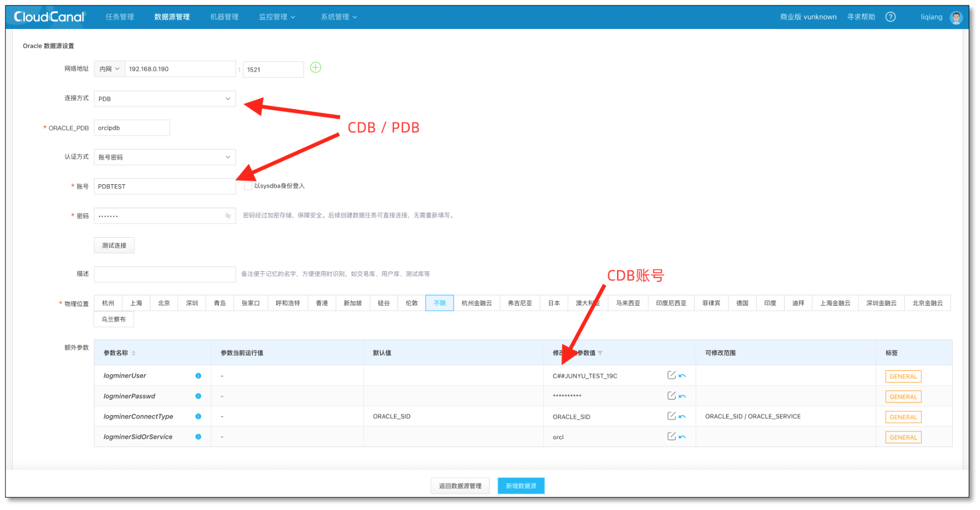The image size is (980, 510).
Task: Click the liqiang user avatar
Action: pos(956,17)
